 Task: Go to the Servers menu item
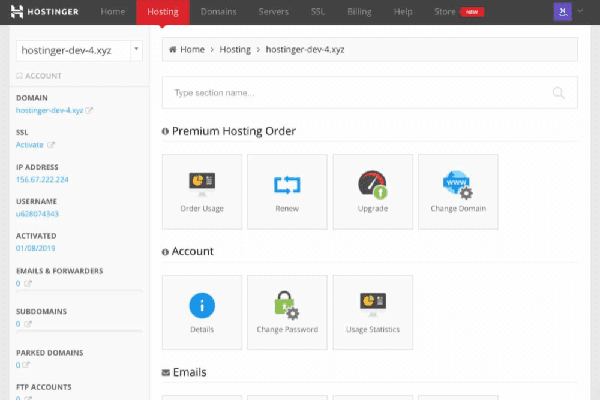tap(272, 12)
